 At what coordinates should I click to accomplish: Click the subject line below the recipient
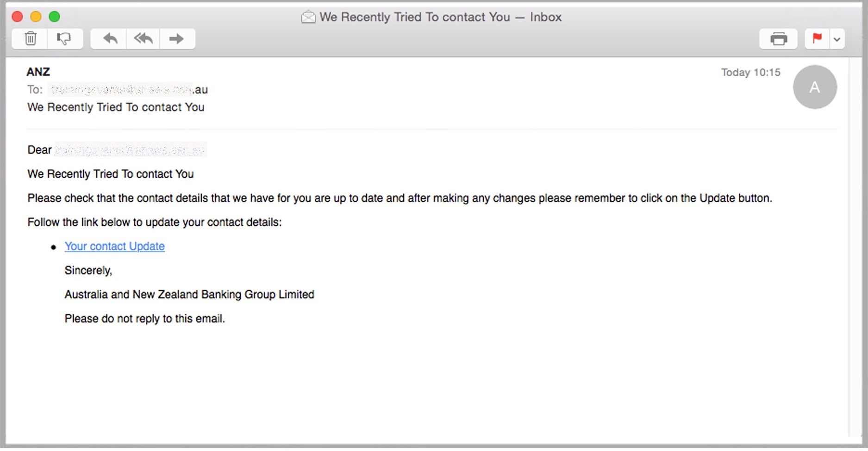115,107
